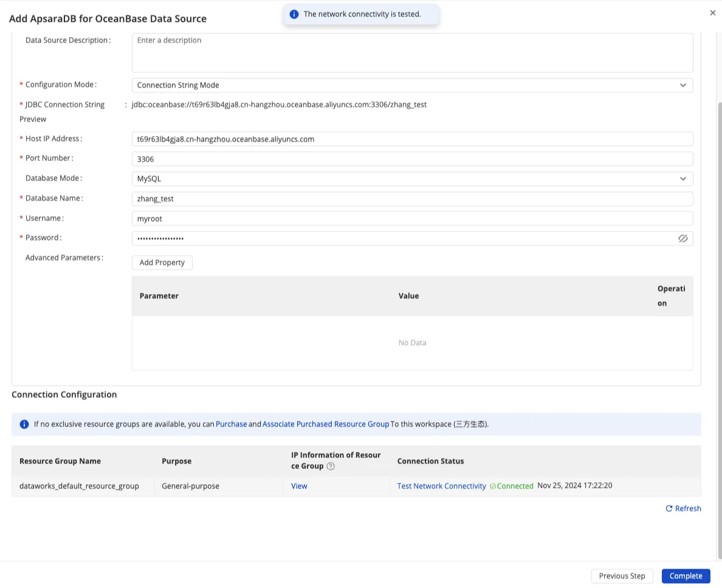Click the green Connected status icon

tap(493, 487)
